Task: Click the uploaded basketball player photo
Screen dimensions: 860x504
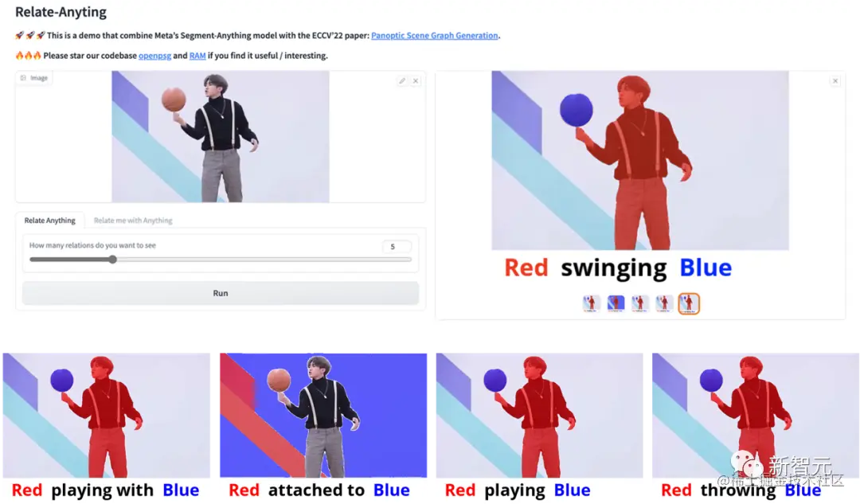Action: (x=221, y=137)
